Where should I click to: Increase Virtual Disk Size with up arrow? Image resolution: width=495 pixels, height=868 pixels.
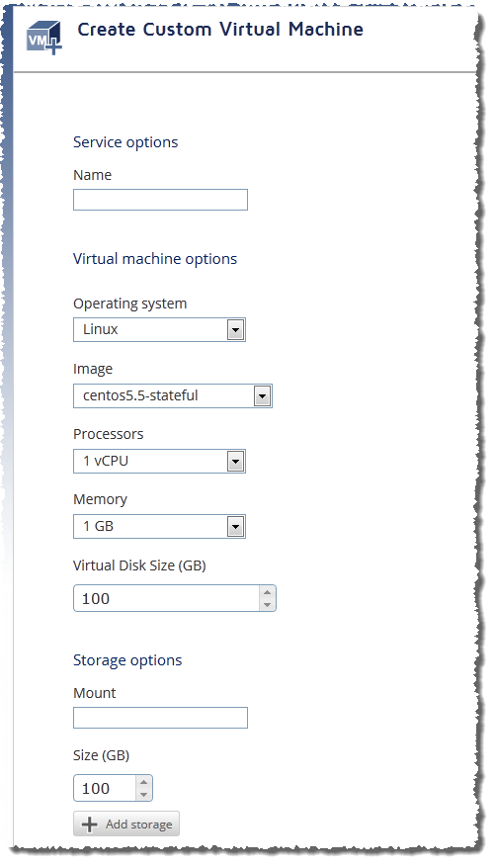267,592
